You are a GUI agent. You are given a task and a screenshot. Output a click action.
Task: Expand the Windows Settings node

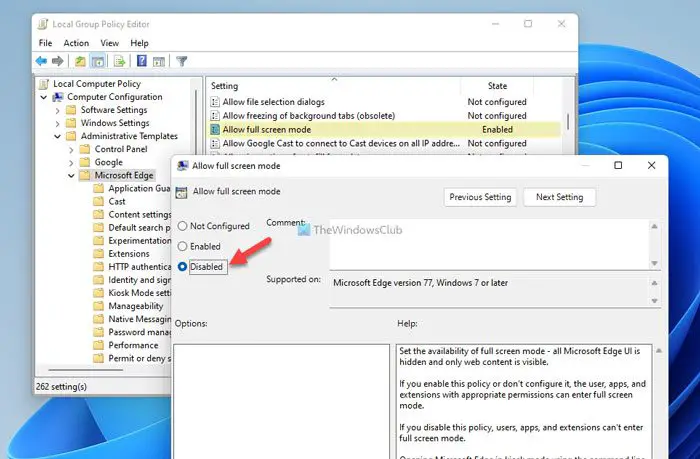[x=58, y=123]
